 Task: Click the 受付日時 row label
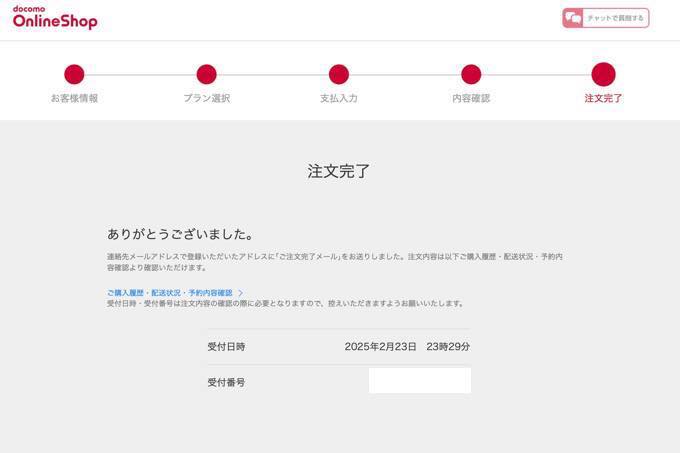226,346
